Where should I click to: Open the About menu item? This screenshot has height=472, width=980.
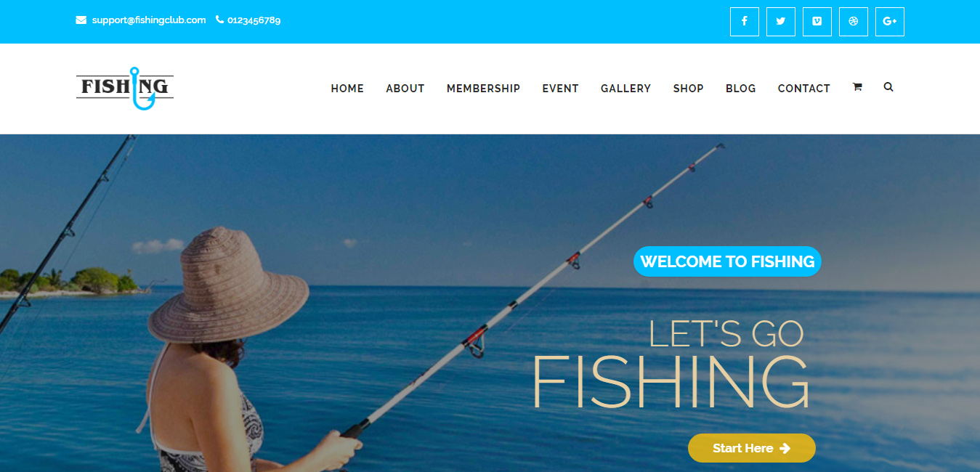coord(405,89)
